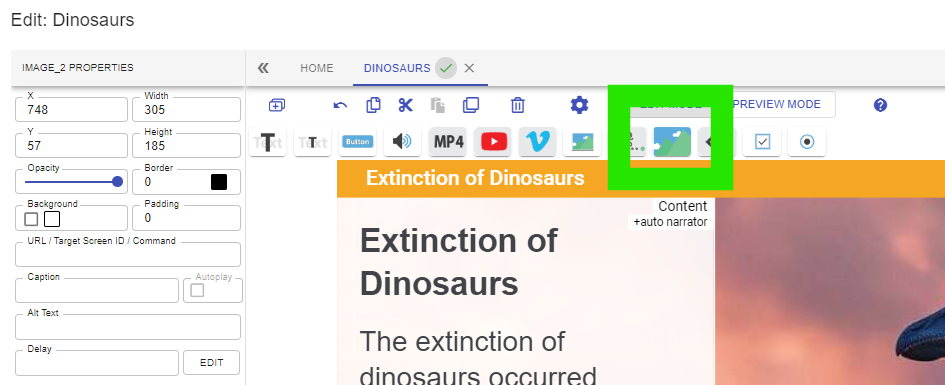Switch to the HOME tab

[316, 68]
